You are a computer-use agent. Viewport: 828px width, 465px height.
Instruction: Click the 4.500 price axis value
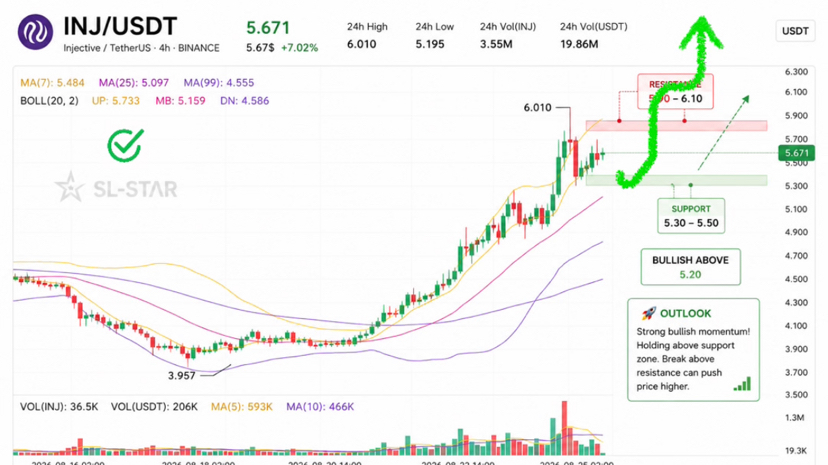(796, 279)
